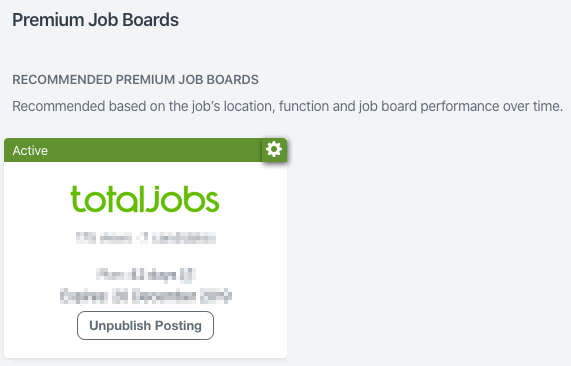Select the blurred plan duration line
The image size is (571, 366).
tap(146, 275)
